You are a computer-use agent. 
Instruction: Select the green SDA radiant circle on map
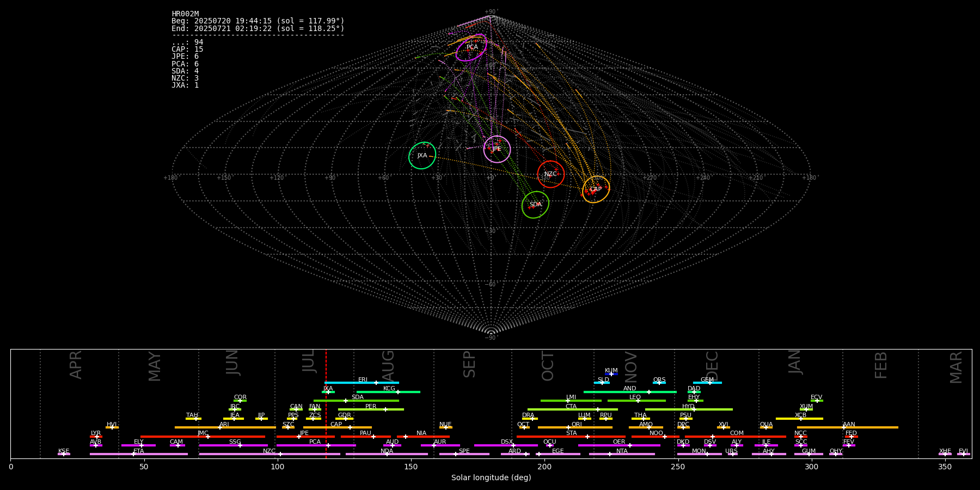535,205
